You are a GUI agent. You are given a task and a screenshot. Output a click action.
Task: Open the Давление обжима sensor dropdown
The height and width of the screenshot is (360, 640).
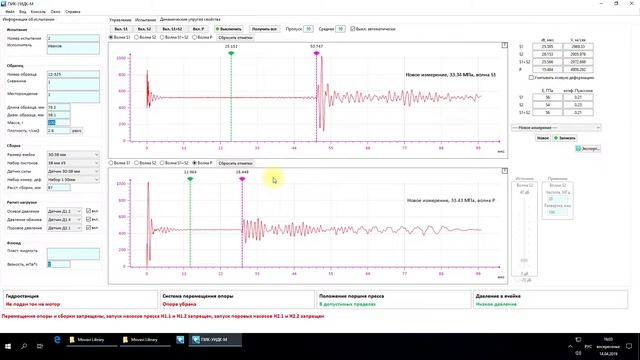pos(64,220)
